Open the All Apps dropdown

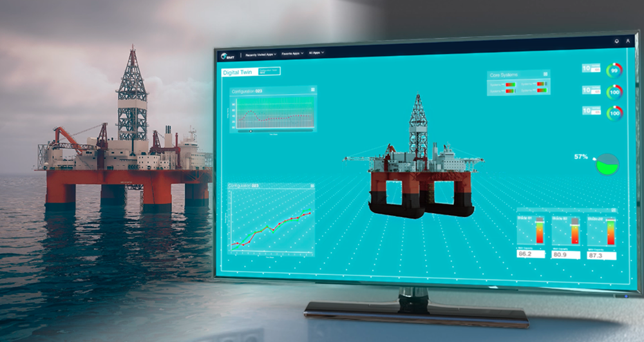click(317, 52)
